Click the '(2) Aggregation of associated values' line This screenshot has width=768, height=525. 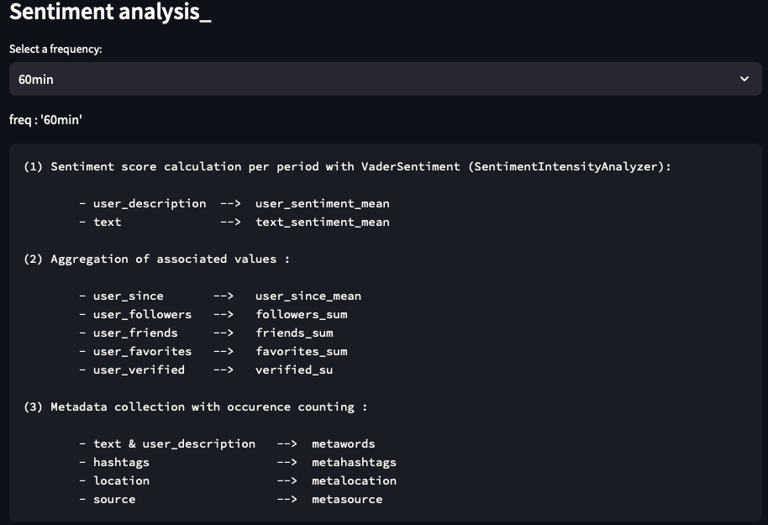tap(157, 259)
